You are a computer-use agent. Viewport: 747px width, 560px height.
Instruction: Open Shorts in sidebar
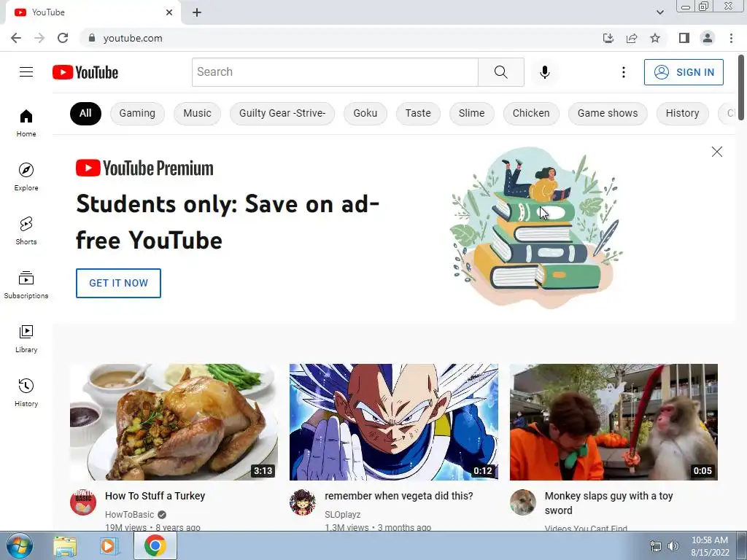coord(26,230)
